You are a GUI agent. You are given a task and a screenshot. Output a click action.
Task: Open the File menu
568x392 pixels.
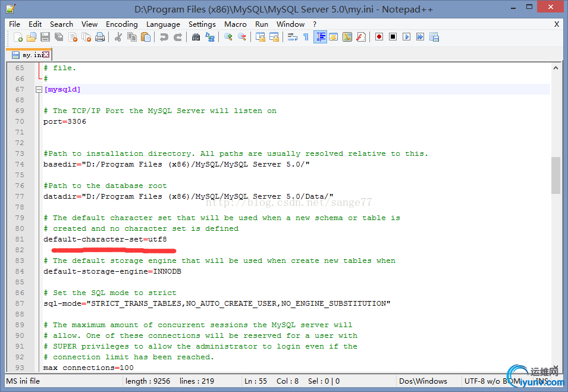(x=14, y=24)
